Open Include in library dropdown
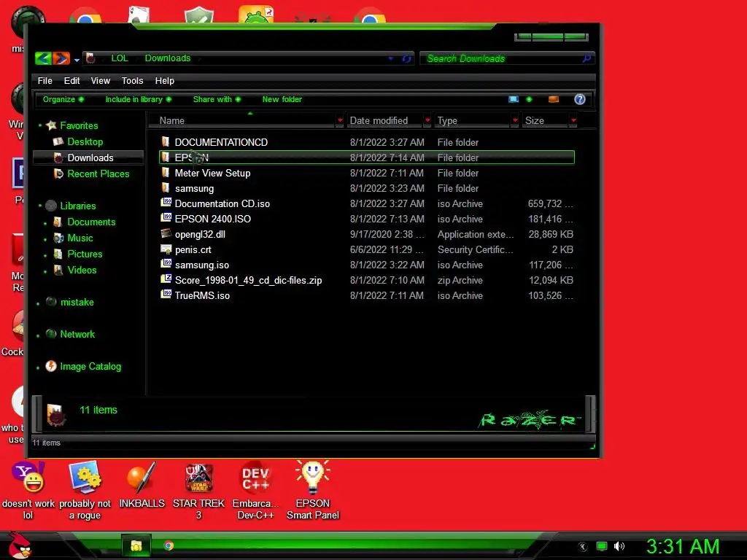This screenshot has height=560, width=747. click(x=138, y=99)
